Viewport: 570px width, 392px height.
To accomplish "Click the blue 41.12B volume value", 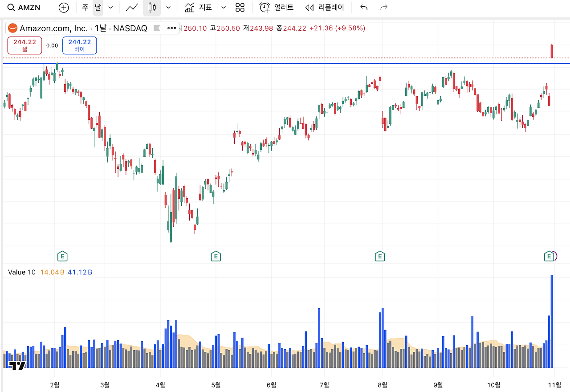I will coord(80,272).
